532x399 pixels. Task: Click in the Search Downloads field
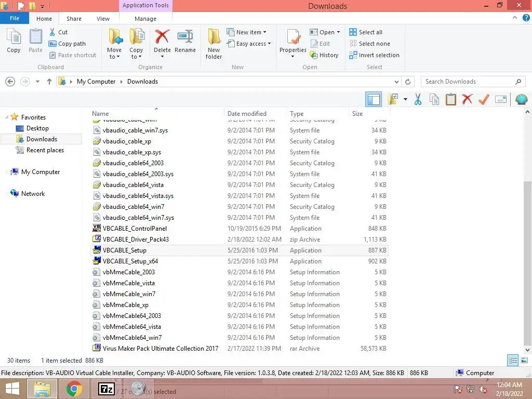(473, 82)
